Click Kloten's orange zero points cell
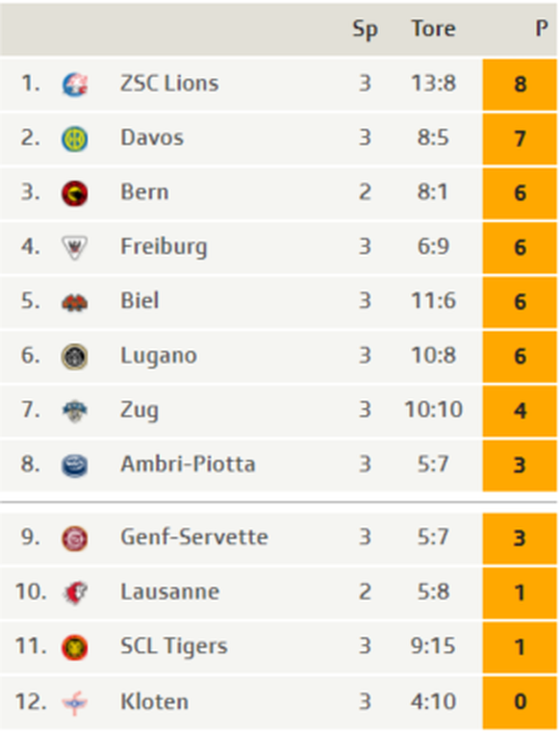560x732 pixels. [520, 701]
